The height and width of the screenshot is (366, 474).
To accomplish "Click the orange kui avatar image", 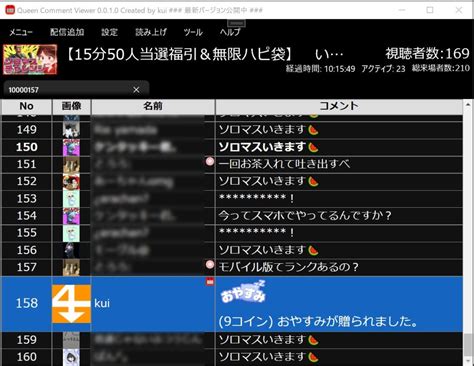I will tap(71, 304).
